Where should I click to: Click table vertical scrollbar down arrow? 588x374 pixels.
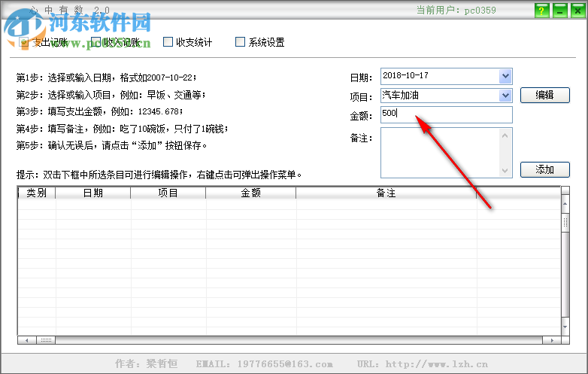click(565, 327)
